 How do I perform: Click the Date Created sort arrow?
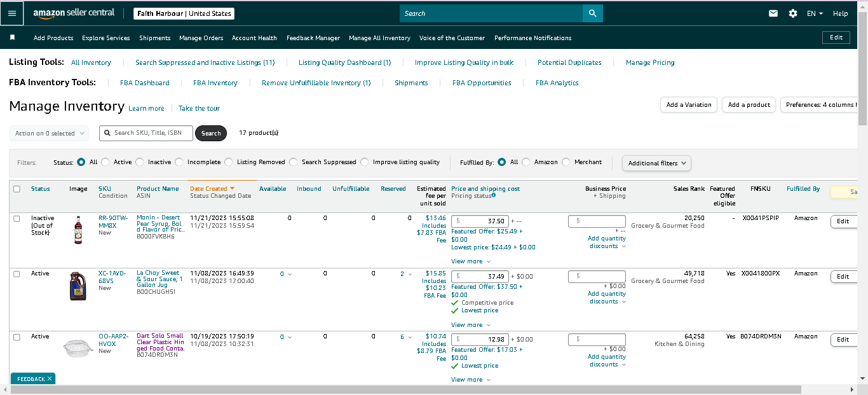pyautogui.click(x=232, y=188)
